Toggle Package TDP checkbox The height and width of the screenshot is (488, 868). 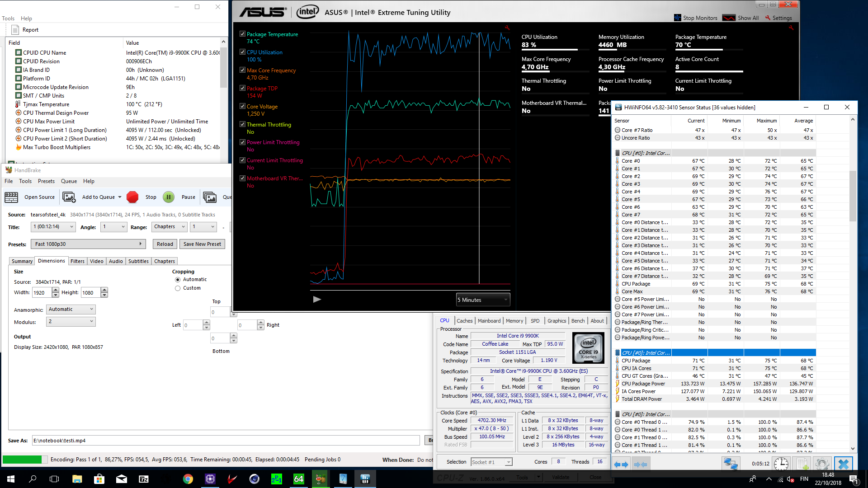pyautogui.click(x=242, y=88)
